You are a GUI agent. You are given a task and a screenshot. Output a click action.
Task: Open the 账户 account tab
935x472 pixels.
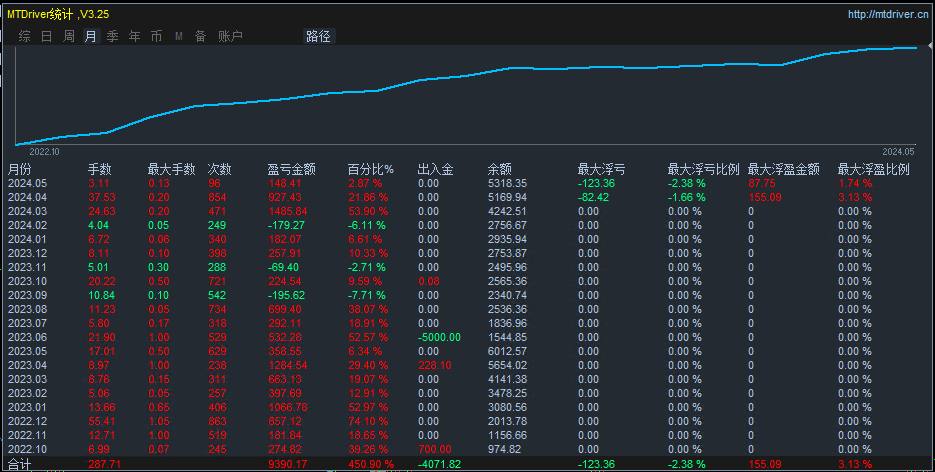point(230,36)
